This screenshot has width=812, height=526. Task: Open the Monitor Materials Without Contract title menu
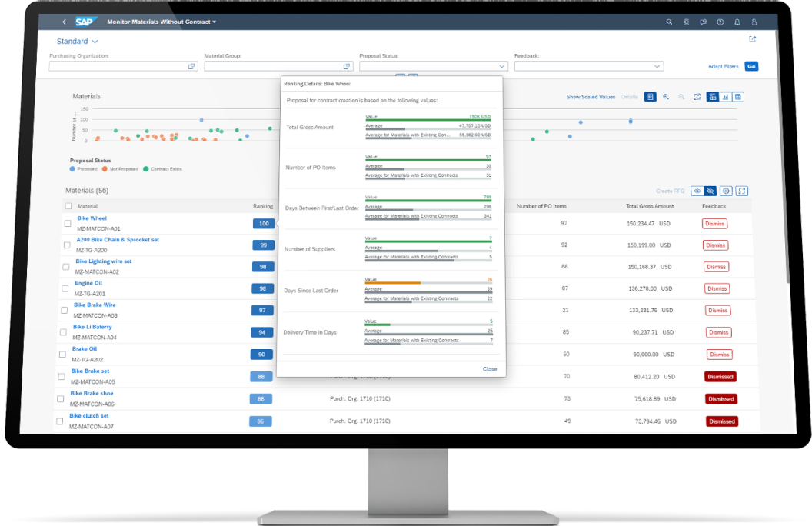[x=162, y=22]
